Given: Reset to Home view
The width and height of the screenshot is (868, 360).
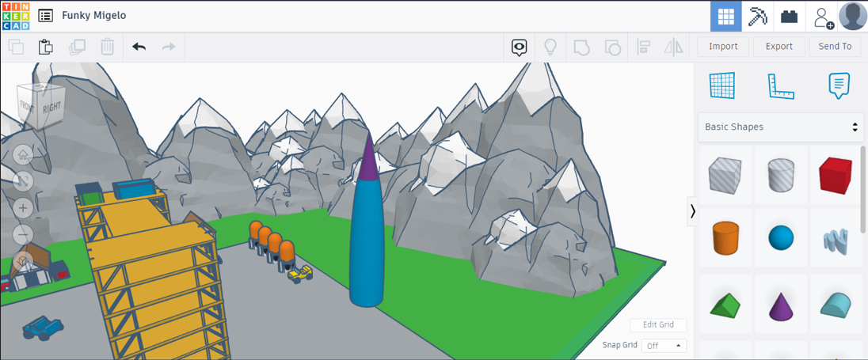Looking at the screenshot, I should point(23,155).
